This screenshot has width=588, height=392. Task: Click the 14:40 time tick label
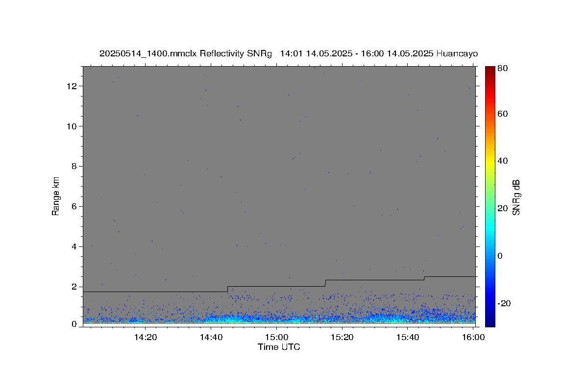click(x=211, y=337)
